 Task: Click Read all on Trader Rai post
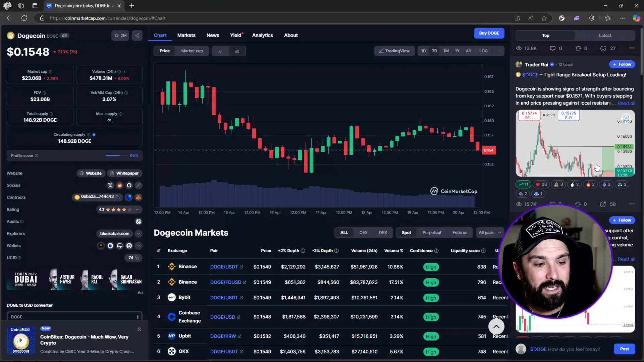pos(626,103)
